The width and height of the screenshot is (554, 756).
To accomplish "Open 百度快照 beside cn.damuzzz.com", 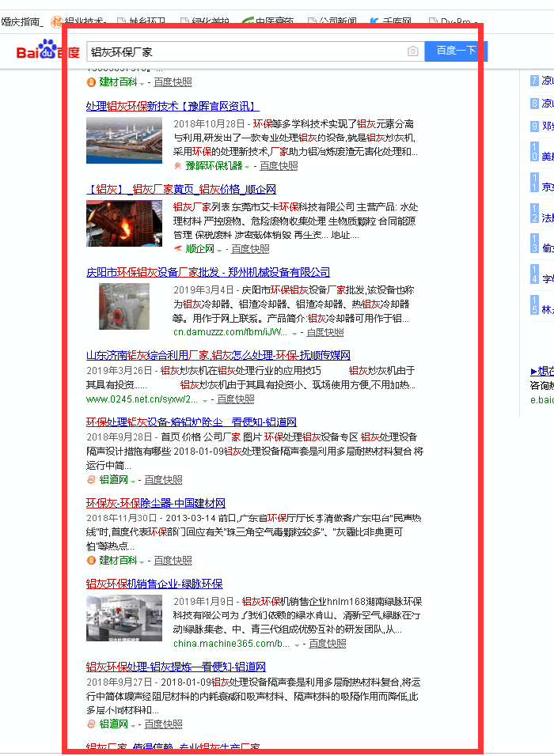I will pyautogui.click(x=325, y=332).
